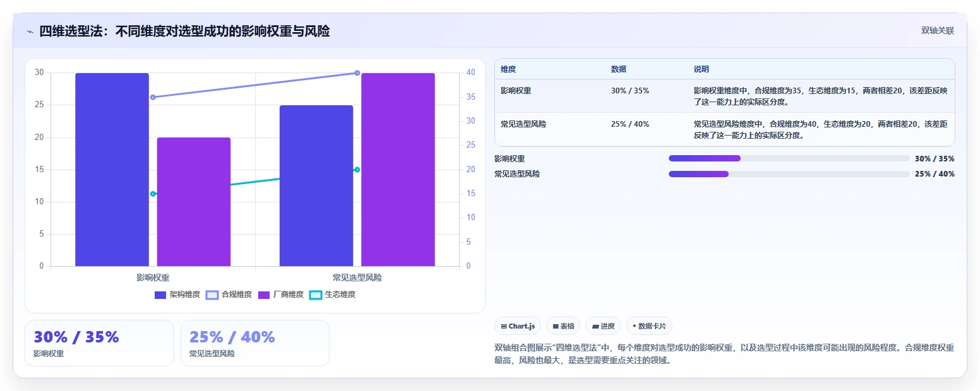Click the Chart.js tag

click(518, 326)
